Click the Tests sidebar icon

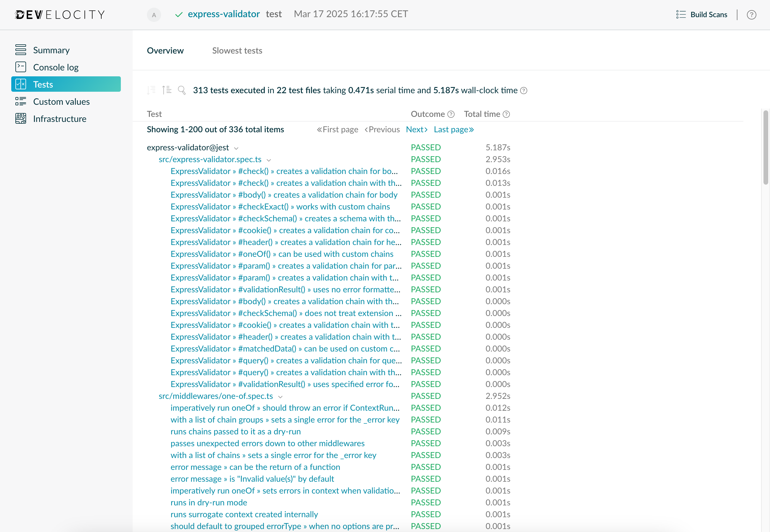pos(21,84)
